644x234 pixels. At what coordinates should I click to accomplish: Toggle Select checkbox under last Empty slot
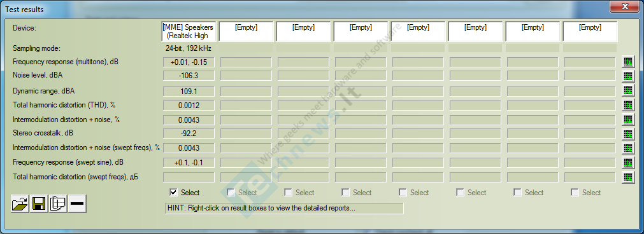tap(575, 192)
